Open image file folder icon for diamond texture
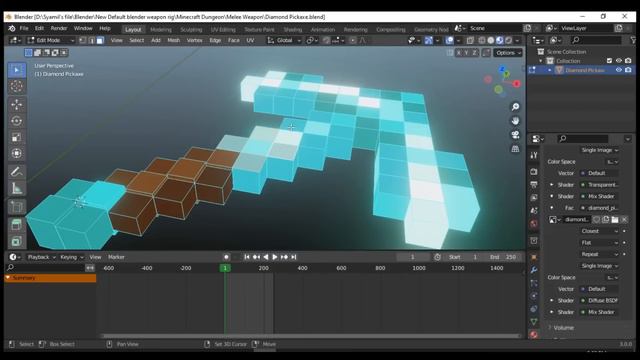 pyautogui.click(x=615, y=220)
